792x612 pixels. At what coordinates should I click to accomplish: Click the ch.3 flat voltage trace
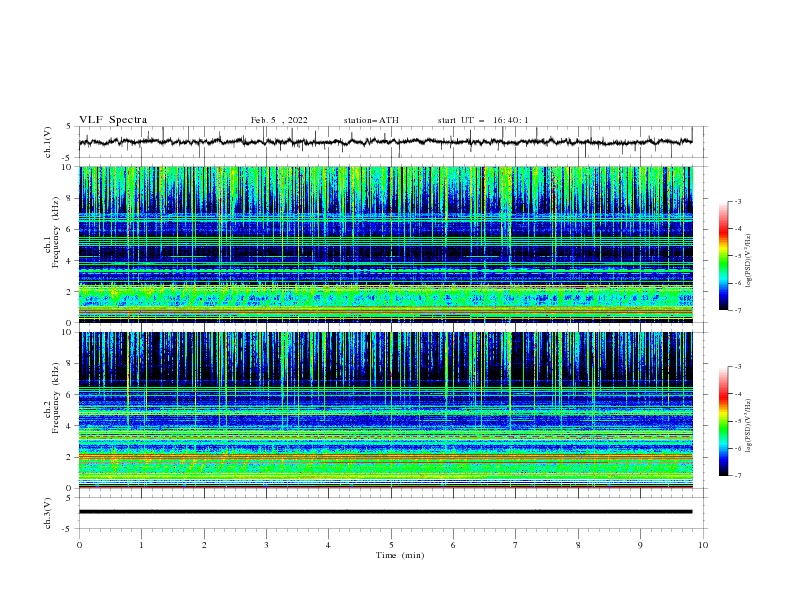pyautogui.click(x=385, y=512)
